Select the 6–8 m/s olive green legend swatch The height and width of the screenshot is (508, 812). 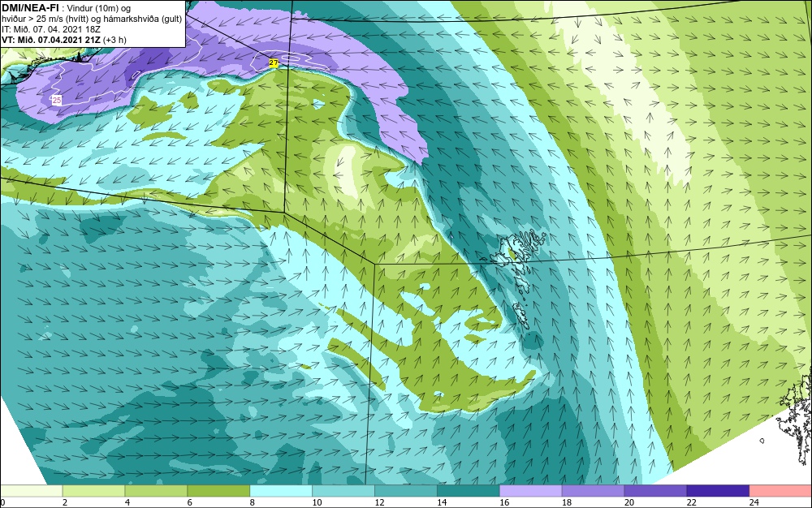point(218,491)
